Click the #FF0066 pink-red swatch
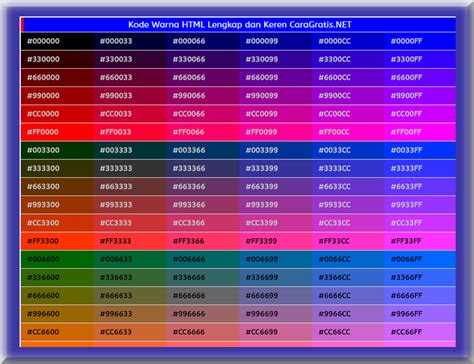Image resolution: width=474 pixels, height=364 pixels. 203,132
